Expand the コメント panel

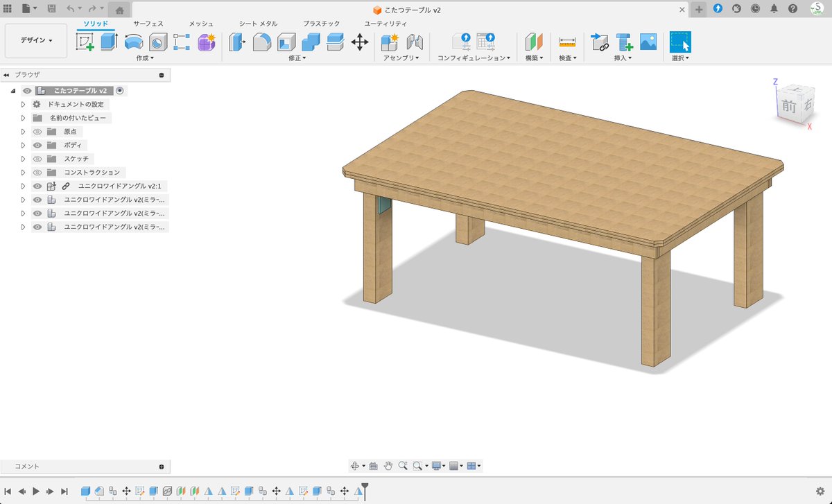point(162,467)
